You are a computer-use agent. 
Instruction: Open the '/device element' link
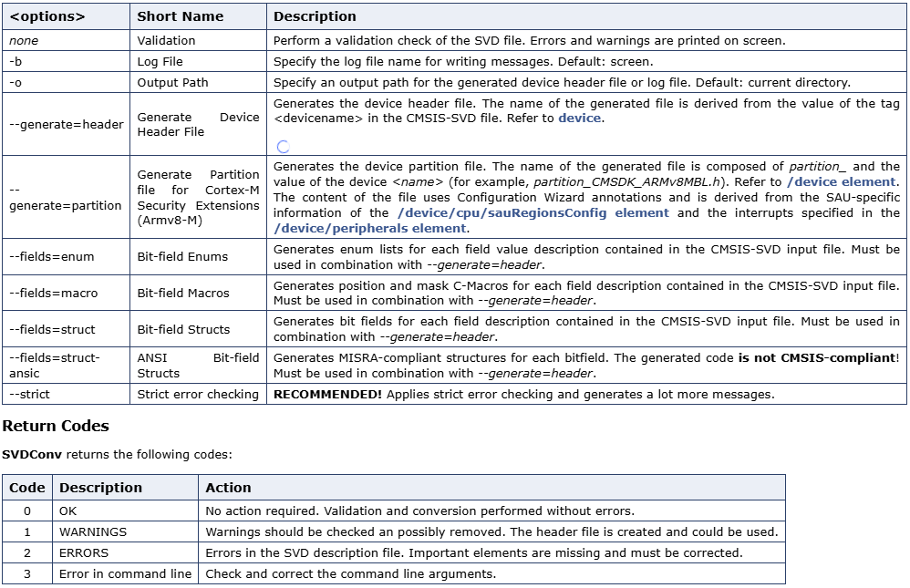(x=843, y=182)
